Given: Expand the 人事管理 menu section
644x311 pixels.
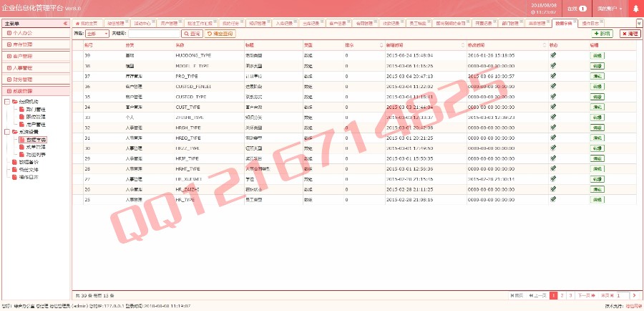Looking at the screenshot, I should click(36, 68).
